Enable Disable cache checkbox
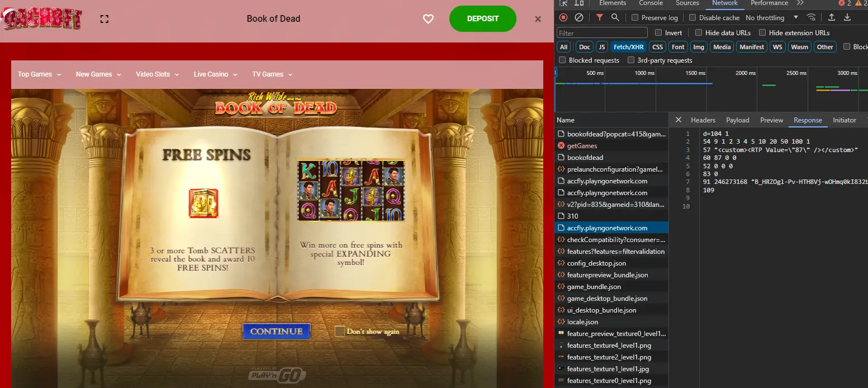The image size is (868, 388). (x=692, y=17)
